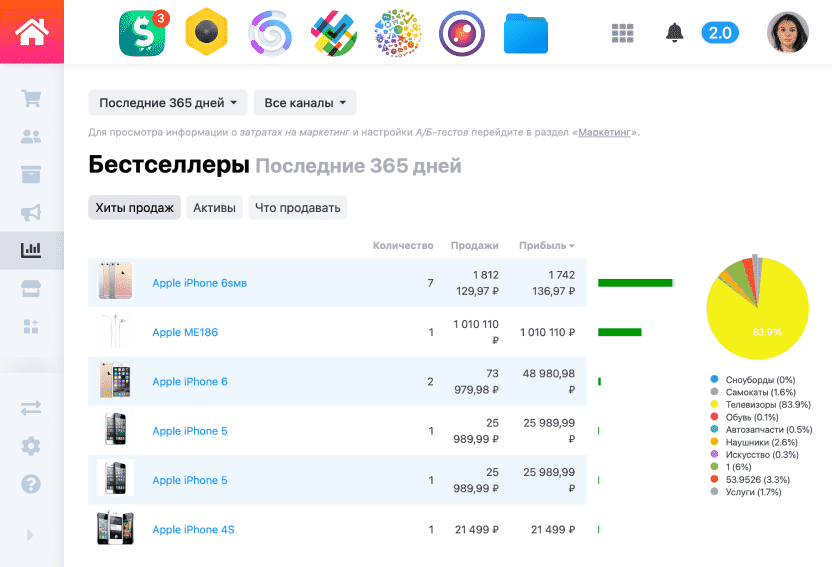The image size is (833, 567).
Task: Show all apps grid menu
Action: point(623,33)
